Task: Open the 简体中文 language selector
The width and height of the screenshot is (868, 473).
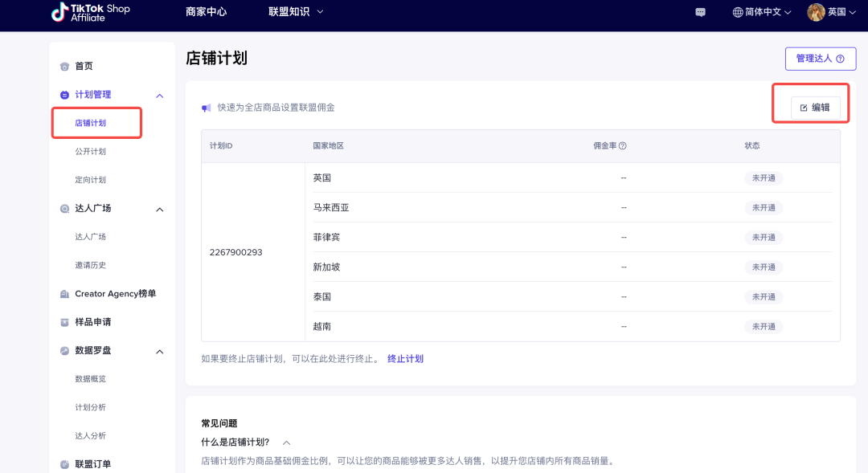Action: tap(762, 12)
